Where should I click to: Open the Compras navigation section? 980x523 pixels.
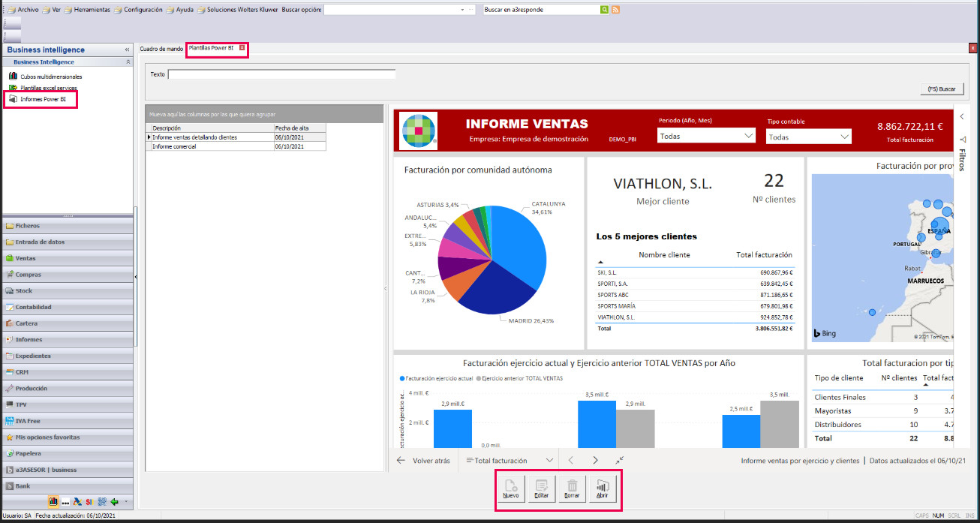tap(68, 275)
